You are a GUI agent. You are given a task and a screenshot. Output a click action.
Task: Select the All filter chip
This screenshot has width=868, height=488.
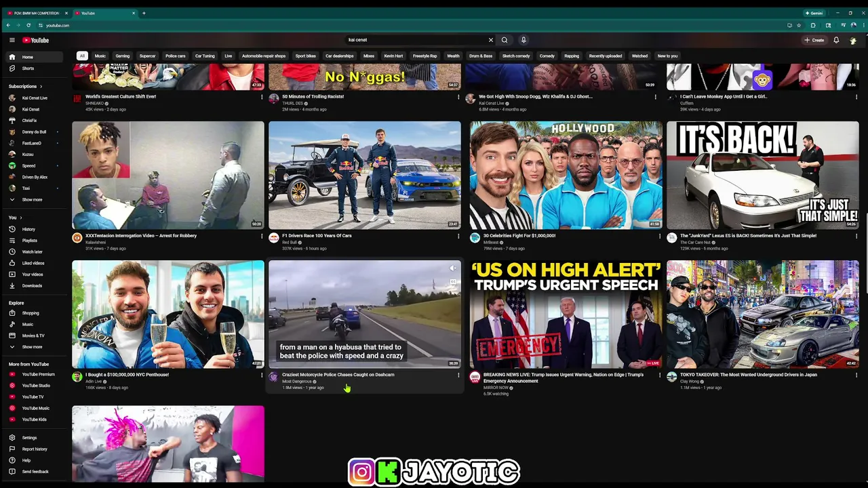pyautogui.click(x=82, y=56)
